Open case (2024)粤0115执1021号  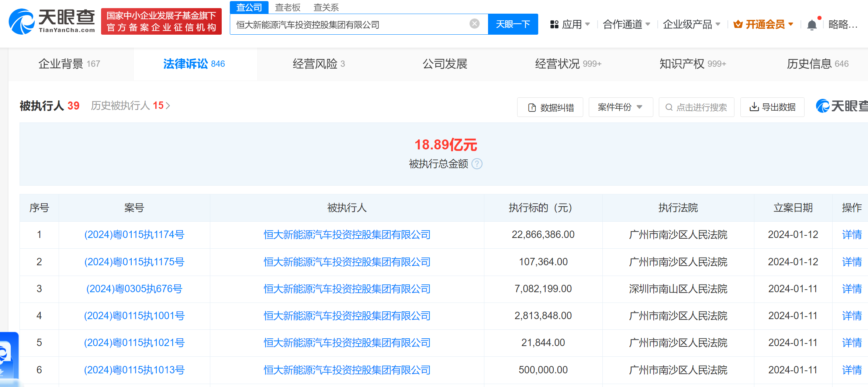click(134, 343)
